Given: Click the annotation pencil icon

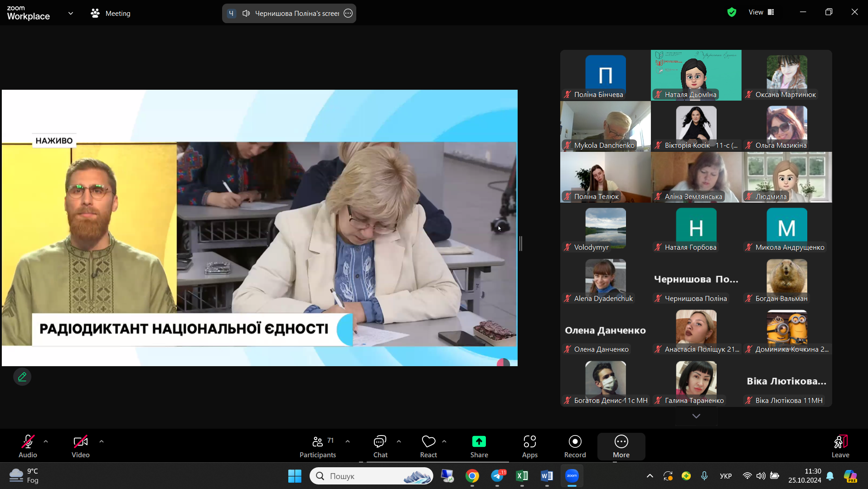Looking at the screenshot, I should (x=22, y=377).
